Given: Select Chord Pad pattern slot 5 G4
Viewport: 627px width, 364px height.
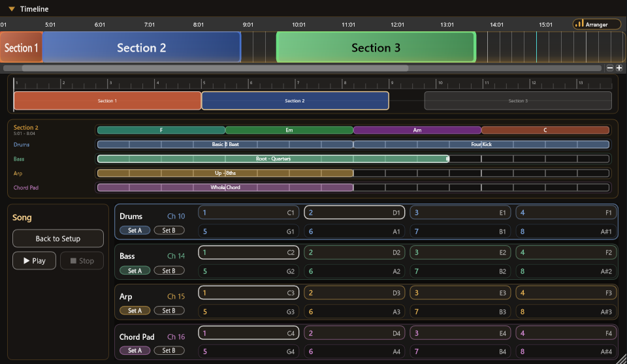Looking at the screenshot, I should click(x=249, y=352).
